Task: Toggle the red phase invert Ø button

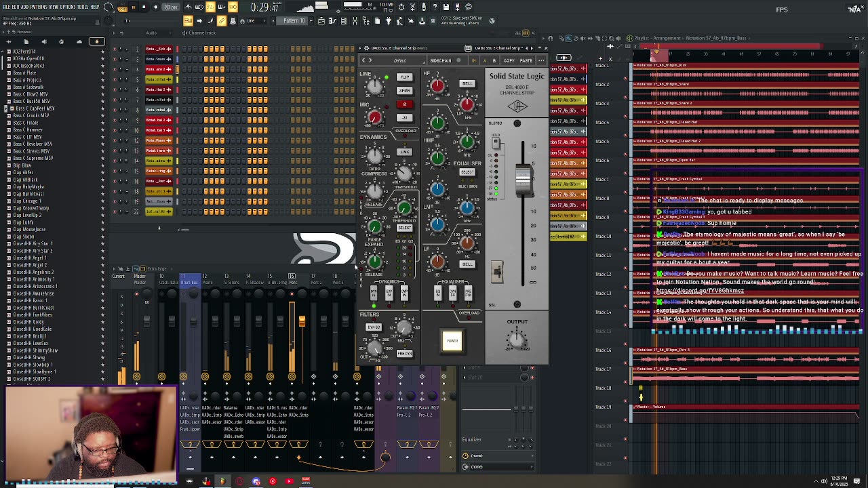Action: (404, 104)
